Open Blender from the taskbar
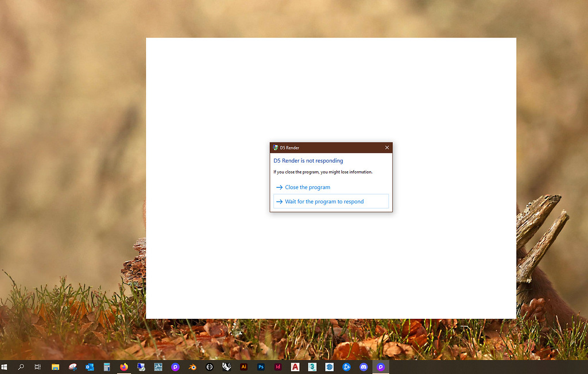Screen dimensions: 588x374 coord(192,367)
